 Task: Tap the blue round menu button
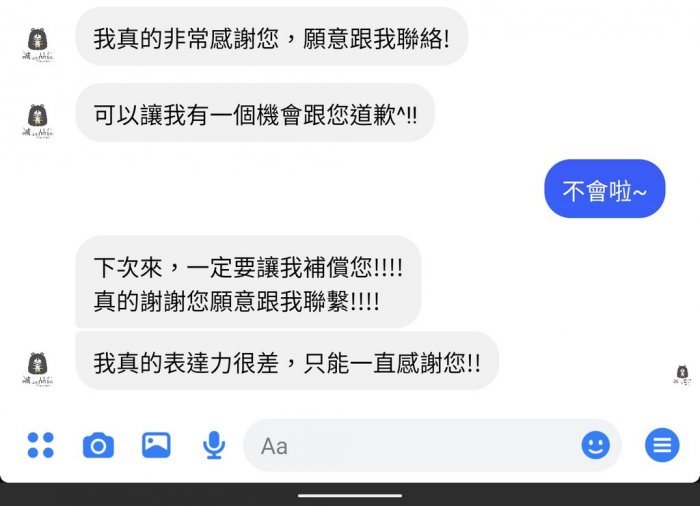[x=662, y=445]
